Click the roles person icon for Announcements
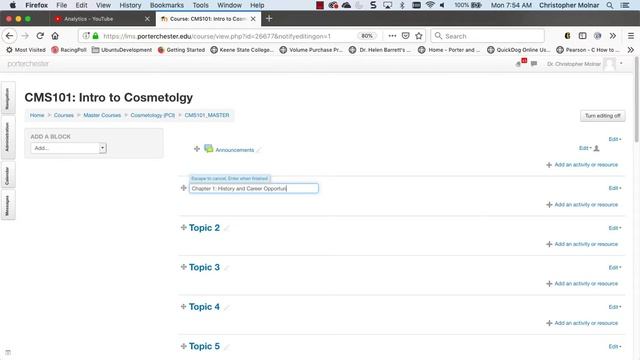 coord(596,148)
